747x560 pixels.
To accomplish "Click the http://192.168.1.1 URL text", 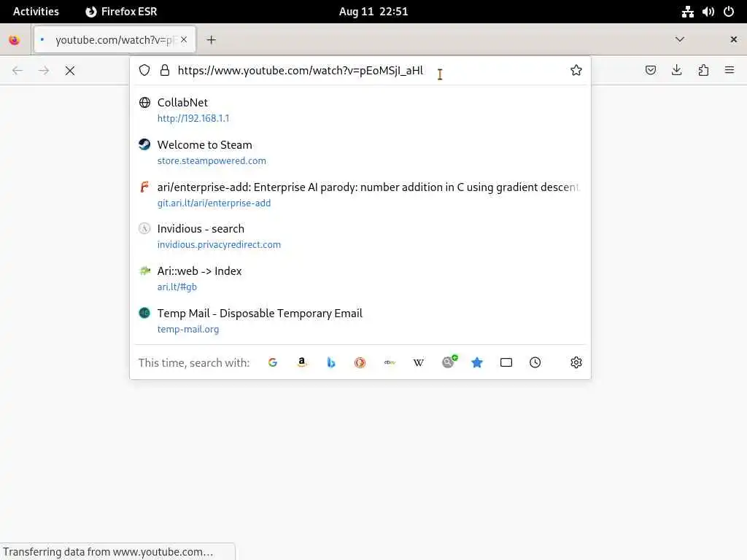I will 193,118.
